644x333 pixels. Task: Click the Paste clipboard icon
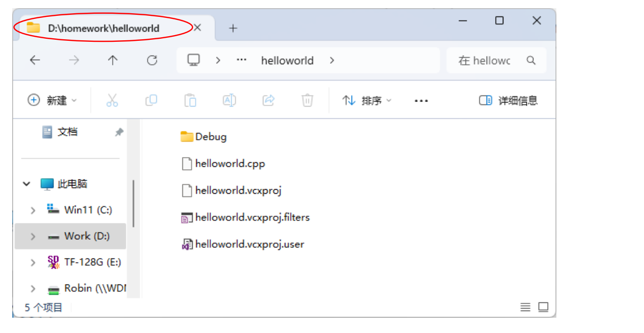tap(190, 100)
